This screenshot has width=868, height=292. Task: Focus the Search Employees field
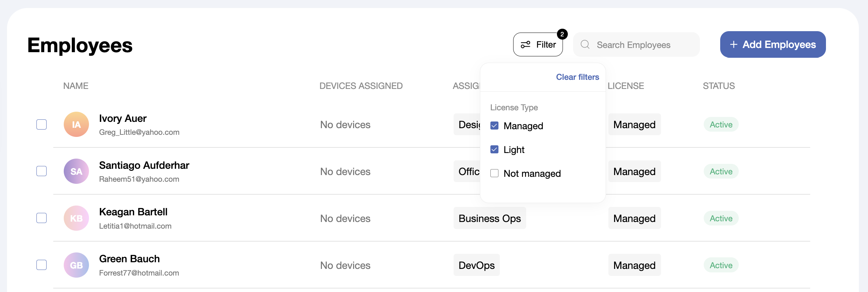click(x=636, y=44)
